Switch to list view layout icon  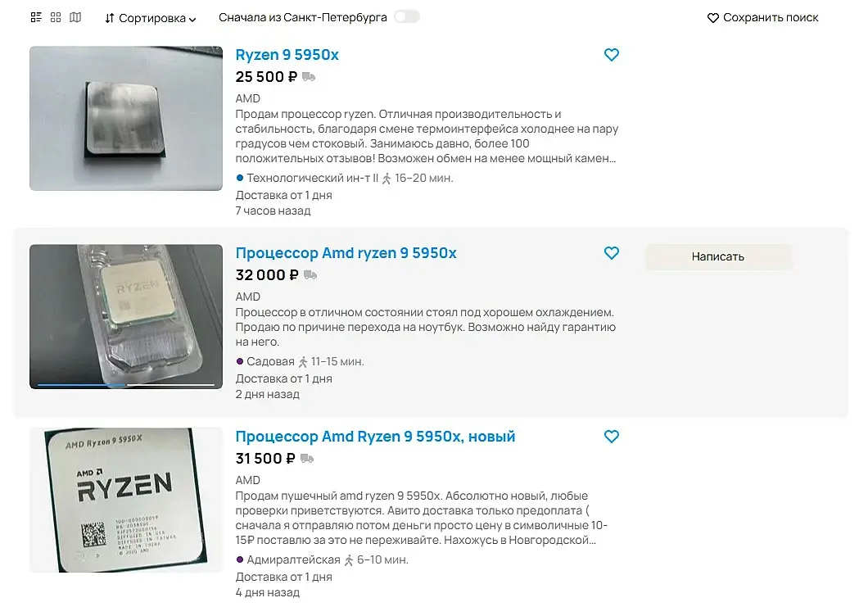click(36, 17)
